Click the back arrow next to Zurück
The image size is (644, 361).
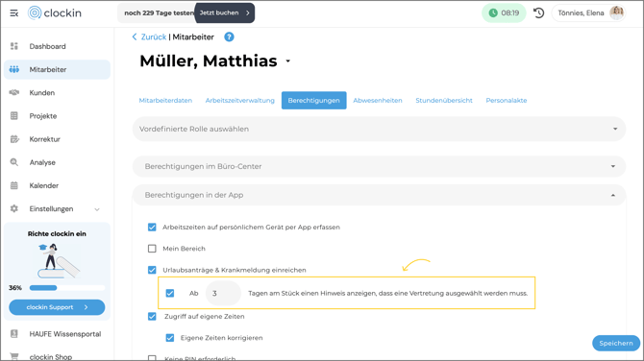135,36
